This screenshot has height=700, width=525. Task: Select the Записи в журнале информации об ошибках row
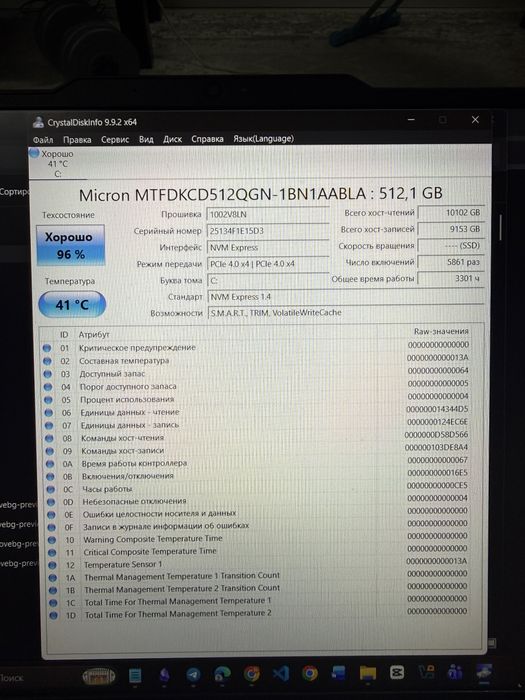point(257,526)
